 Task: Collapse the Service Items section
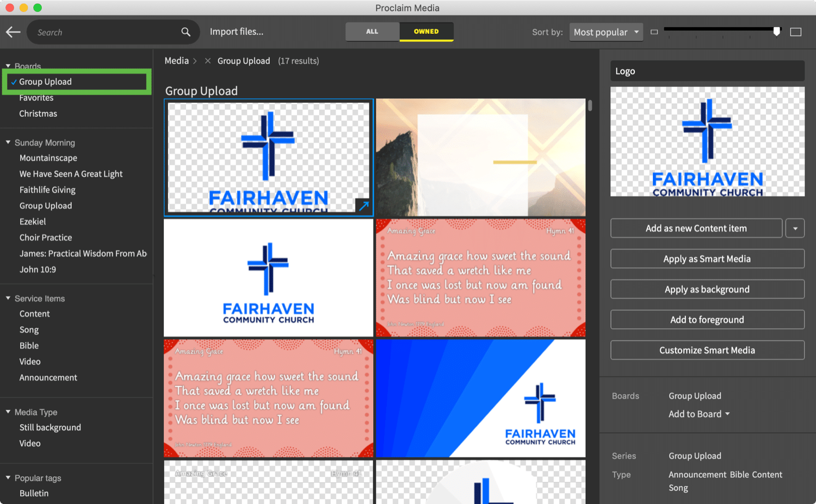[x=8, y=298]
